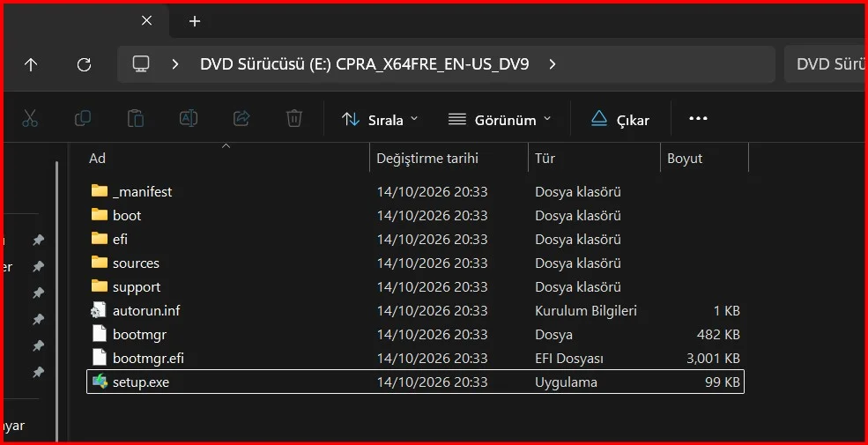This screenshot has width=868, height=445.
Task: Click the Copy icon in toolbar
Action: coord(83,118)
